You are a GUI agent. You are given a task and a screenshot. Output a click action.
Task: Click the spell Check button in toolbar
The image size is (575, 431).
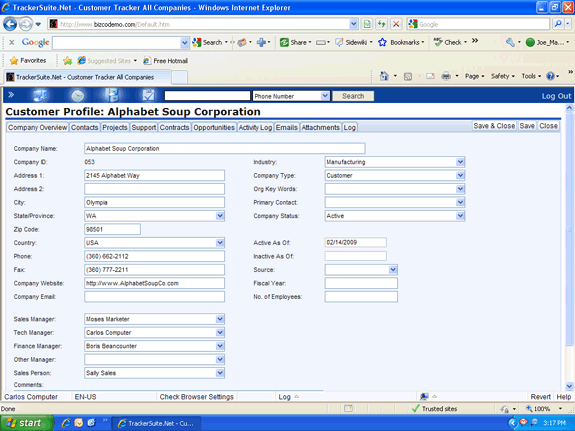[449, 42]
